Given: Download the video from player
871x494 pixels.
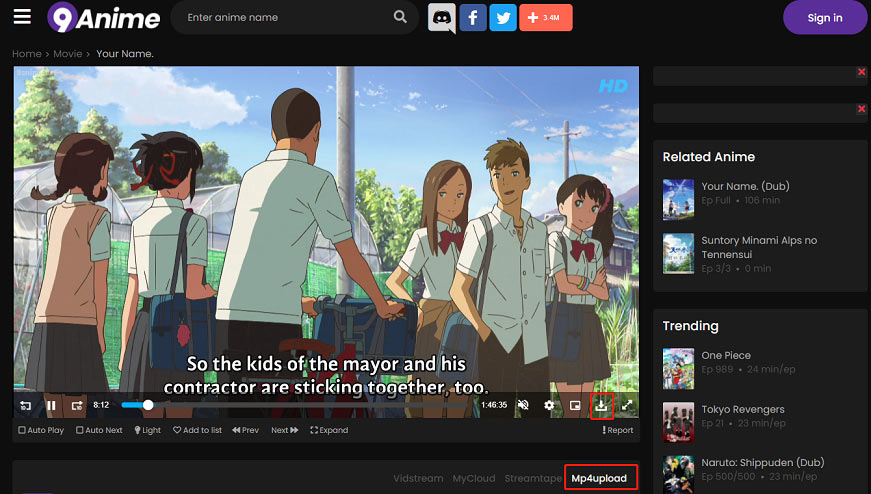Looking at the screenshot, I should tap(601, 406).
